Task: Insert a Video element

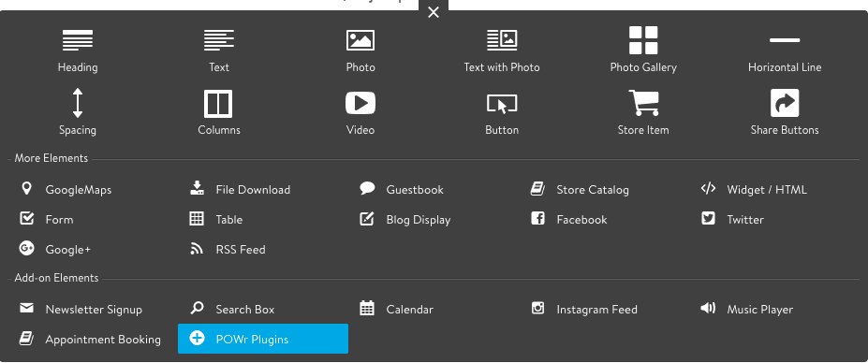Action: (360, 113)
